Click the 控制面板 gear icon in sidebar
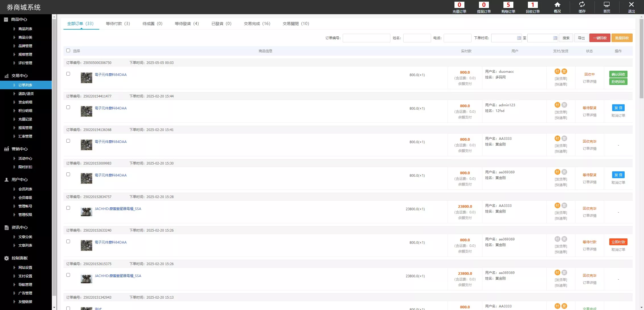This screenshot has width=644, height=310. coord(7,258)
